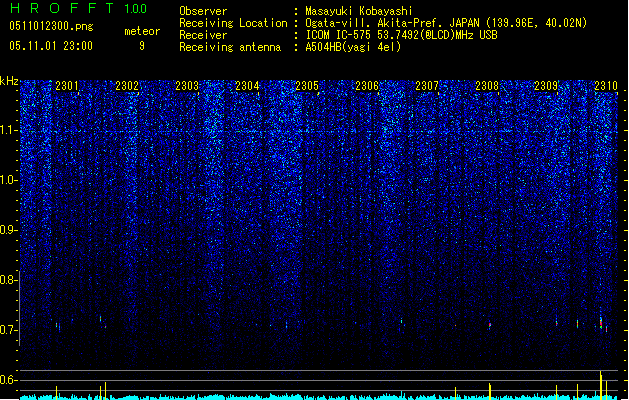The width and height of the screenshot is (629, 400).
Task: Click the 2302 time marker
Action: (x=127, y=86)
